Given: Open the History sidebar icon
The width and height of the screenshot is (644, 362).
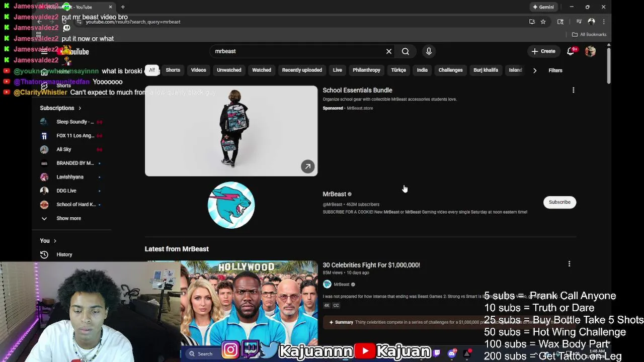Looking at the screenshot, I should tap(44, 254).
